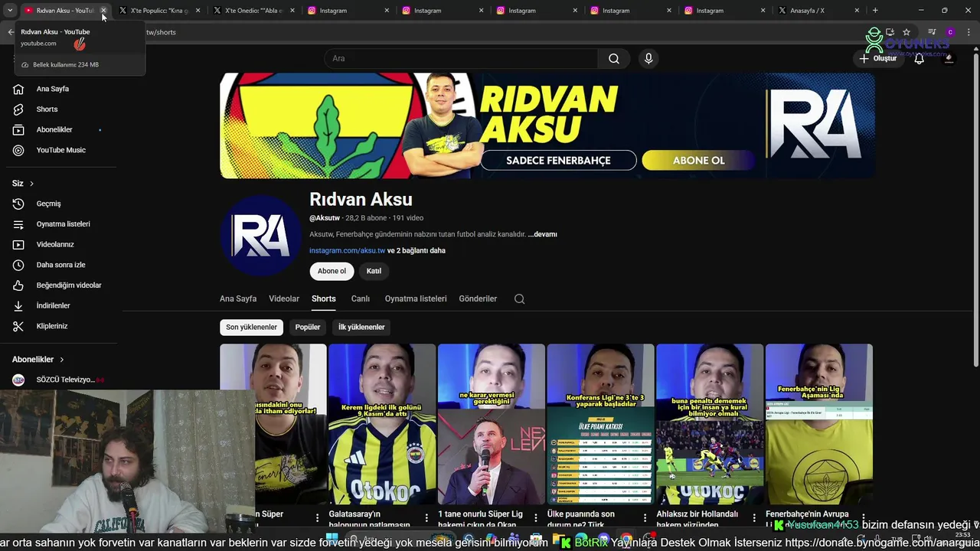Image resolution: width=980 pixels, height=551 pixels.
Task: Open Videolarınız in sidebar
Action: click(x=55, y=245)
